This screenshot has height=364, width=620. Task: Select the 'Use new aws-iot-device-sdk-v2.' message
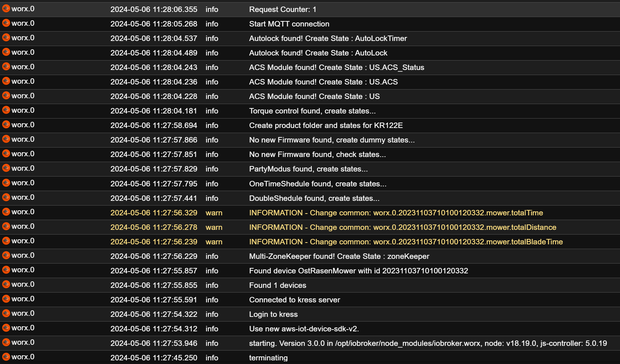pyautogui.click(x=304, y=329)
